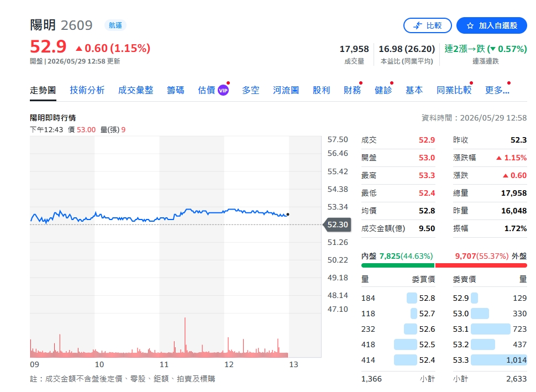Image resolution: width=536 pixels, height=392 pixels.
Task: Click the 開盤 value 53.0
Action: [427, 158]
